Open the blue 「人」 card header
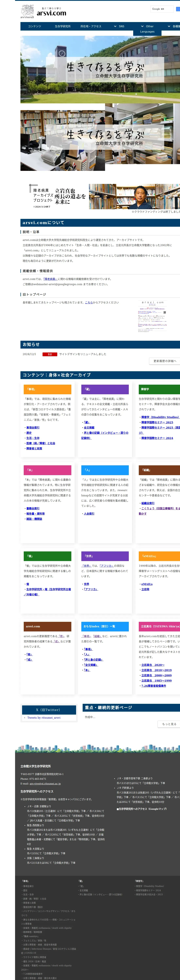This screenshot has width=180, height=980. tap(105, 470)
